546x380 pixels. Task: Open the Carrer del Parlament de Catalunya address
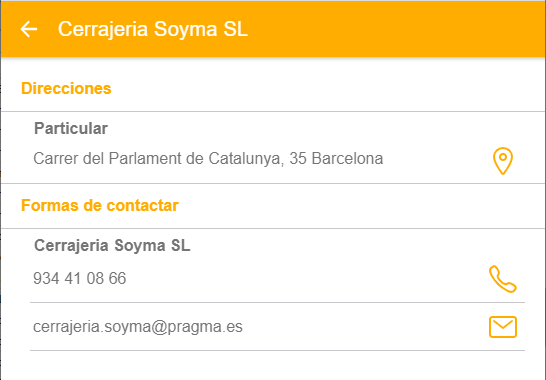point(208,159)
